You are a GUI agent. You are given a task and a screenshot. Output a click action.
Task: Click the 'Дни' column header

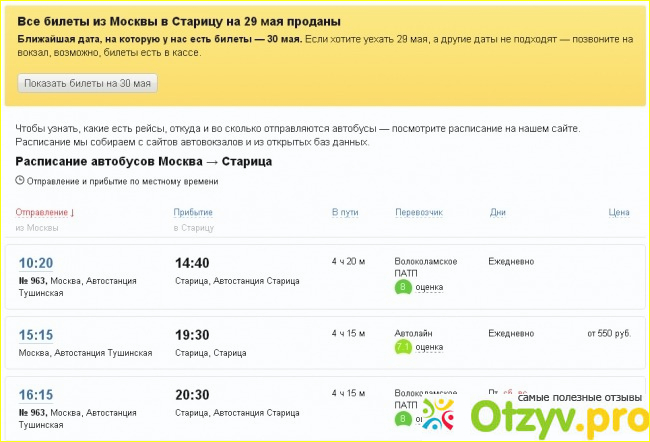497,212
